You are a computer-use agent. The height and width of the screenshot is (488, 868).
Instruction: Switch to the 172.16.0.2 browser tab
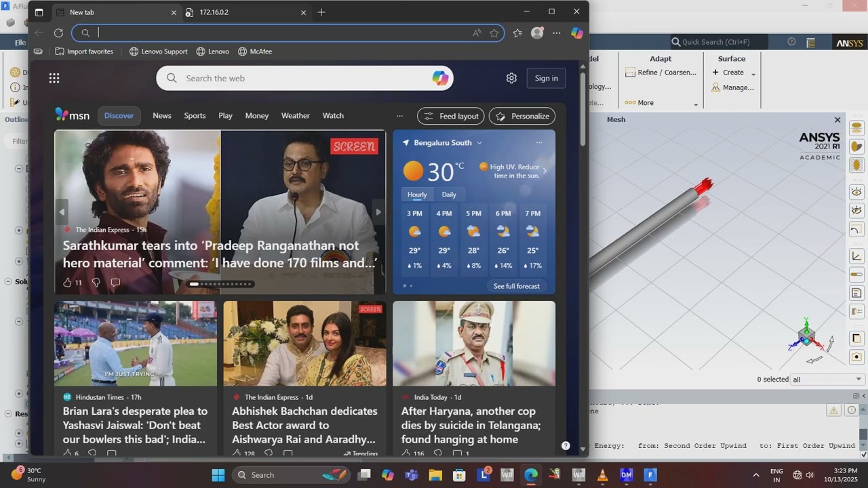coord(245,12)
